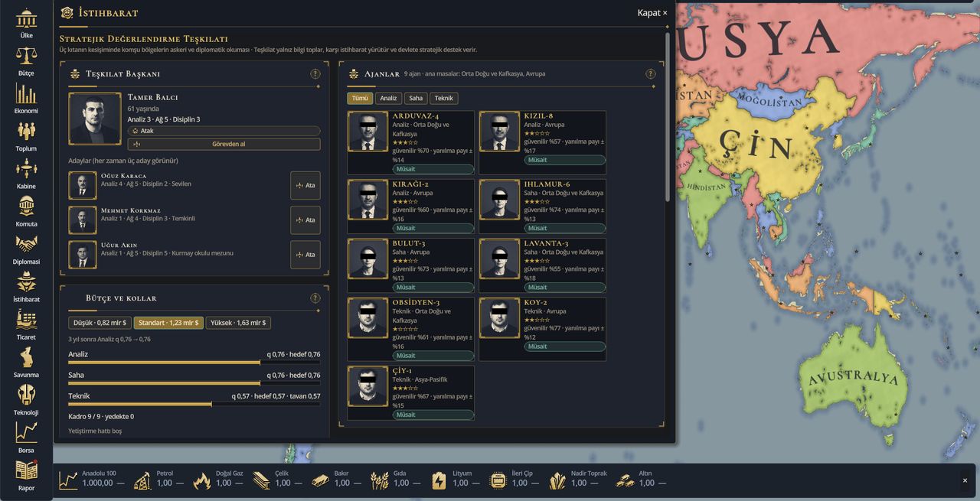Go to Ekonomi in the sidebar
Viewport: 980px width, 501px height.
point(26,98)
